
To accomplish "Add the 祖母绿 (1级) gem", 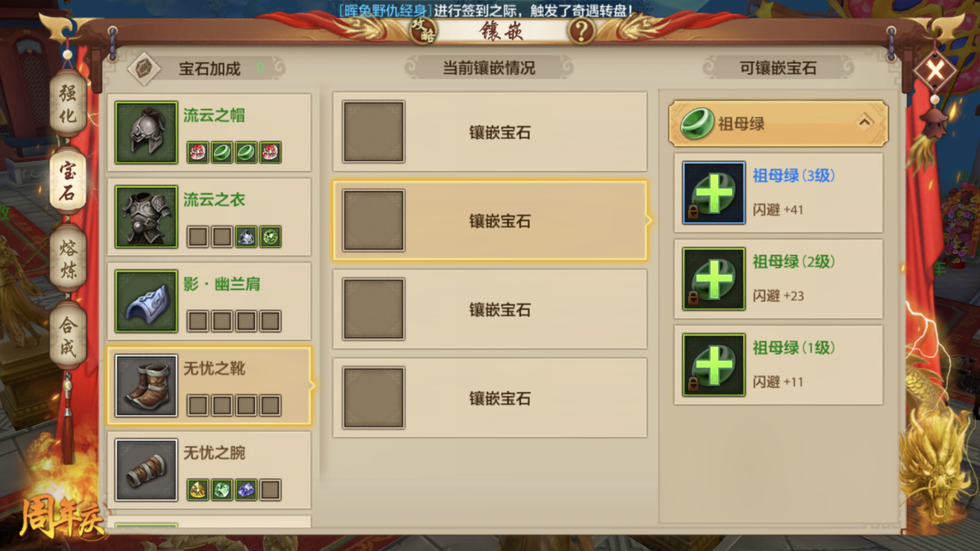I will tap(714, 364).
